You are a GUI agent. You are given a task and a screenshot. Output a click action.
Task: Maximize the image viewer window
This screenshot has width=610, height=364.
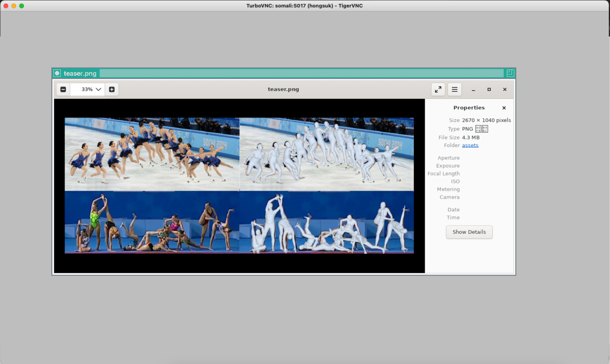[489, 89]
